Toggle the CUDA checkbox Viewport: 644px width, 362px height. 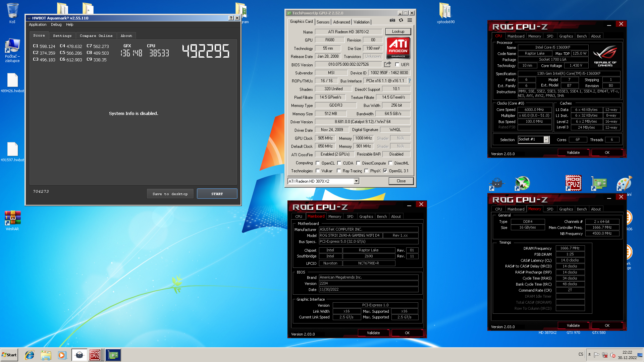pos(339,163)
